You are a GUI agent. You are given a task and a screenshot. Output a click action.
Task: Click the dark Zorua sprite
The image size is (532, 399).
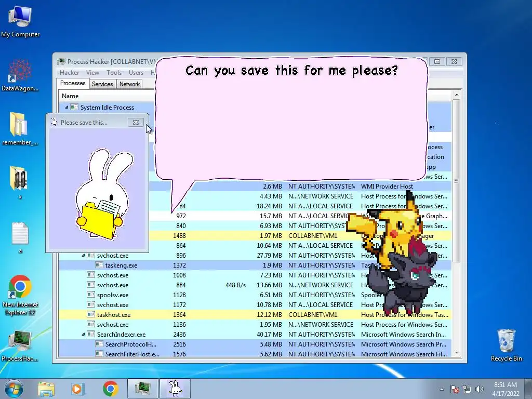(x=403, y=280)
